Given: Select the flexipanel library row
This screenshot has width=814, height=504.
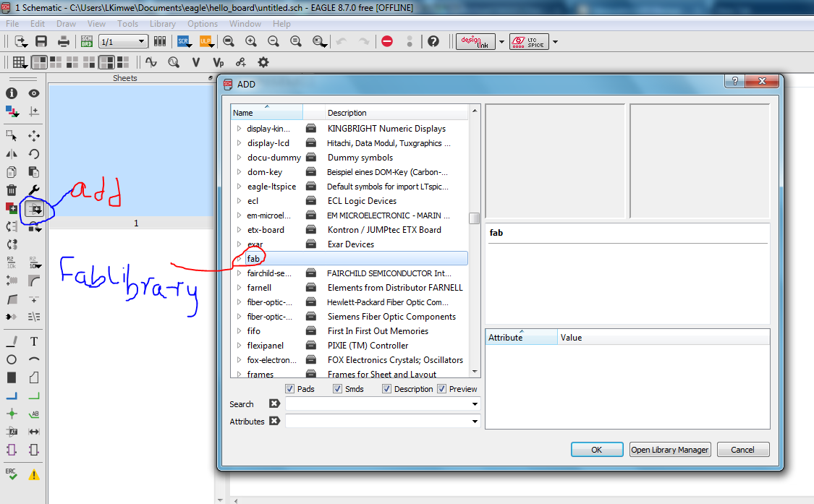Looking at the screenshot, I should coord(349,346).
